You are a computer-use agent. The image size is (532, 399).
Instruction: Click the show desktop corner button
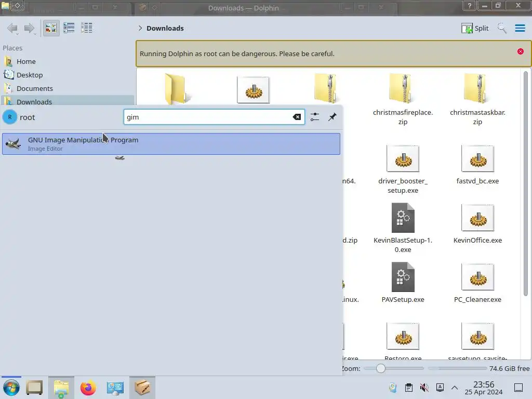coord(518,388)
